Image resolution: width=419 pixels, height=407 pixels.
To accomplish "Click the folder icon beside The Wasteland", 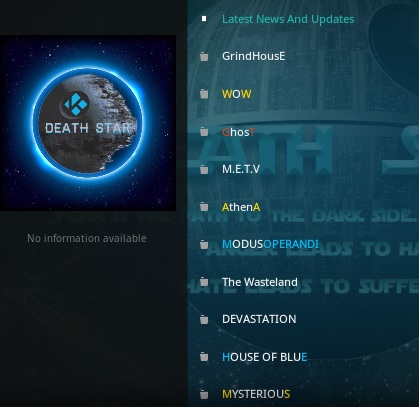I will pos(204,282).
